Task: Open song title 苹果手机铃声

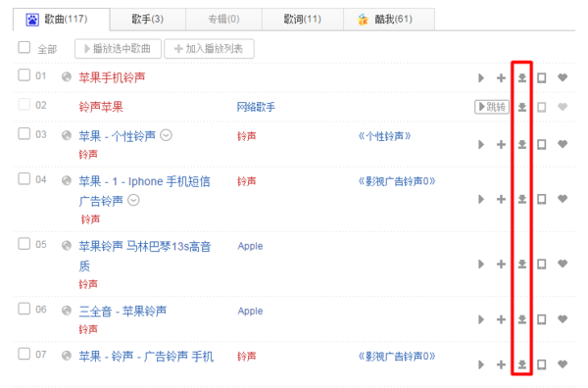Action: click(112, 77)
